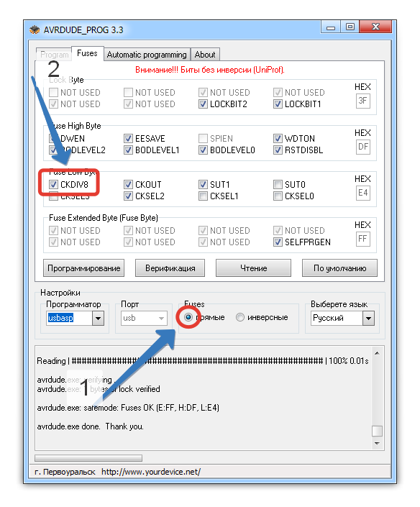Check the CKSEL0 fuse bit
The height and width of the screenshot is (507, 420).
tap(278, 196)
